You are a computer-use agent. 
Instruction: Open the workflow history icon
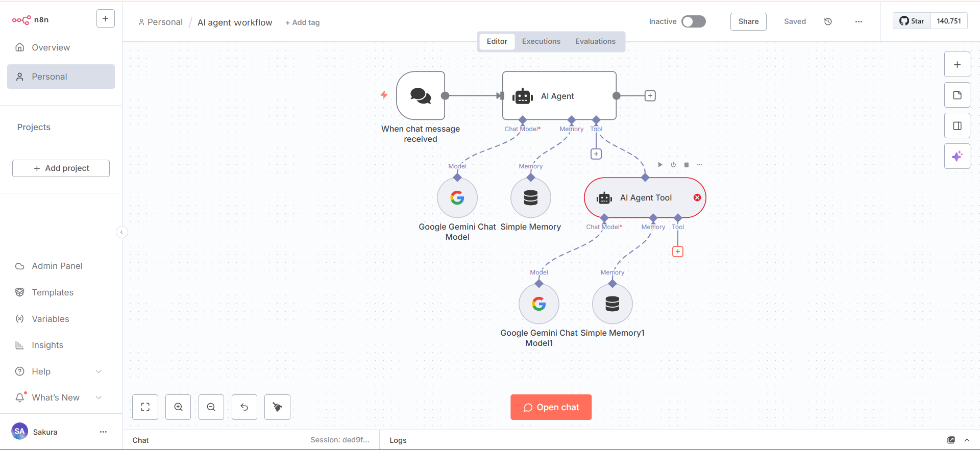(828, 21)
